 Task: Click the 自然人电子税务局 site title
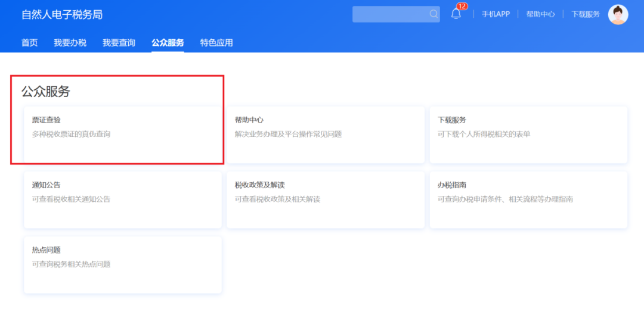[x=62, y=14]
